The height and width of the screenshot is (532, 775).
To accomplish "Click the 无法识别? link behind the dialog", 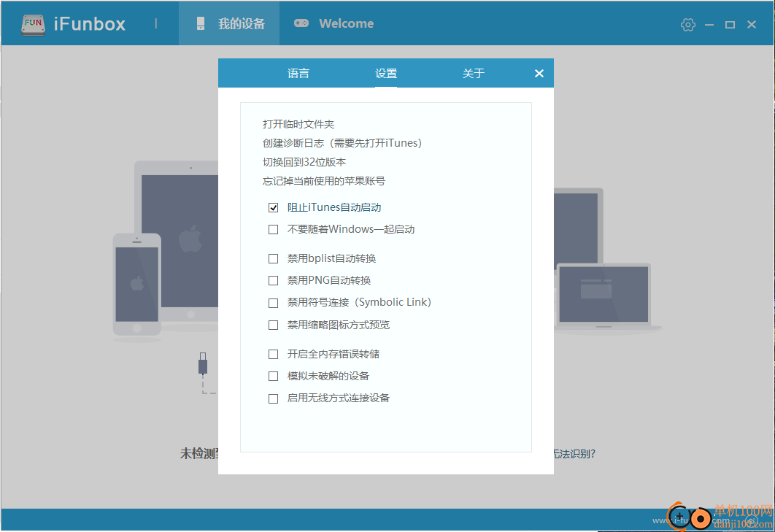I will [574, 454].
